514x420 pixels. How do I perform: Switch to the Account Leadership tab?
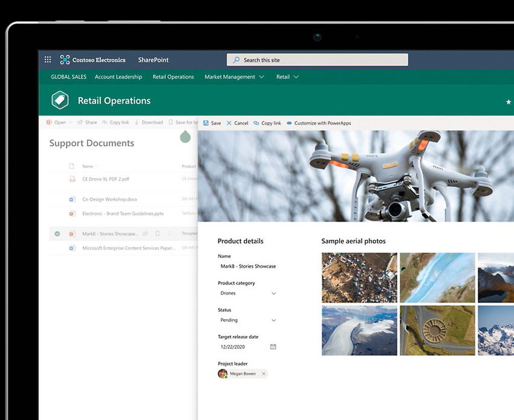point(118,77)
